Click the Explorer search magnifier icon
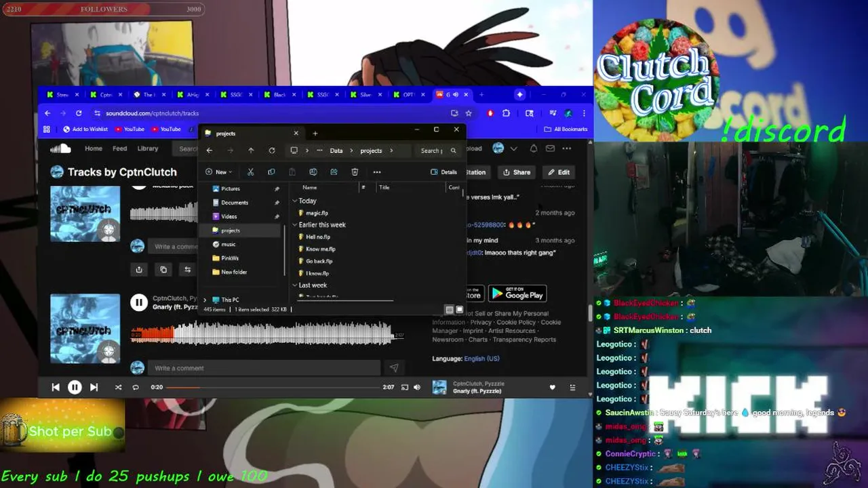Screen dimensions: 868x488 click(x=453, y=150)
